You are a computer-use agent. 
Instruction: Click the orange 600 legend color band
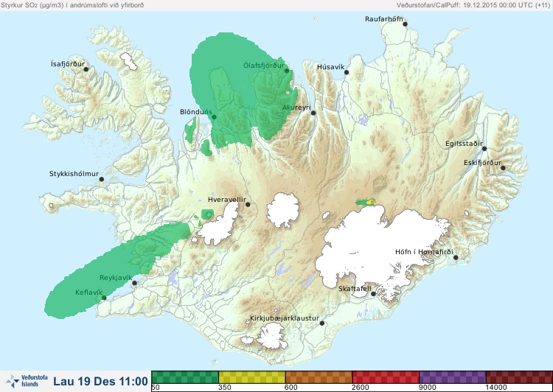tap(319, 377)
